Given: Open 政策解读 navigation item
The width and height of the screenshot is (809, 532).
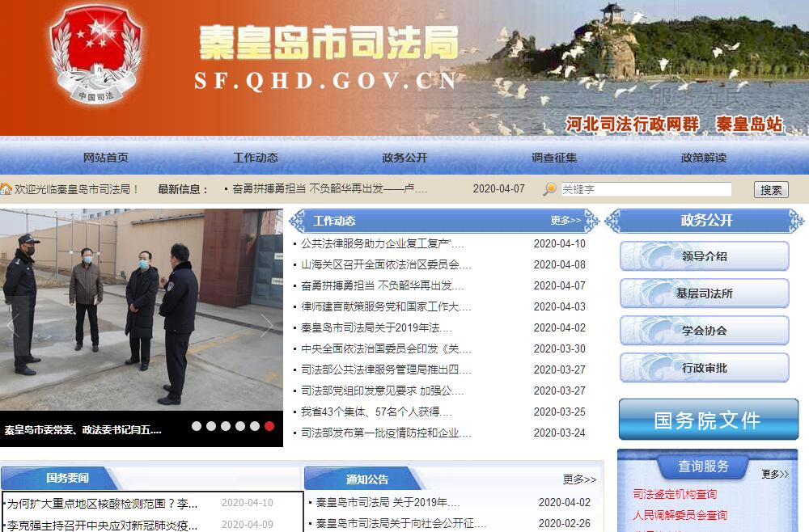Looking at the screenshot, I should (x=704, y=158).
